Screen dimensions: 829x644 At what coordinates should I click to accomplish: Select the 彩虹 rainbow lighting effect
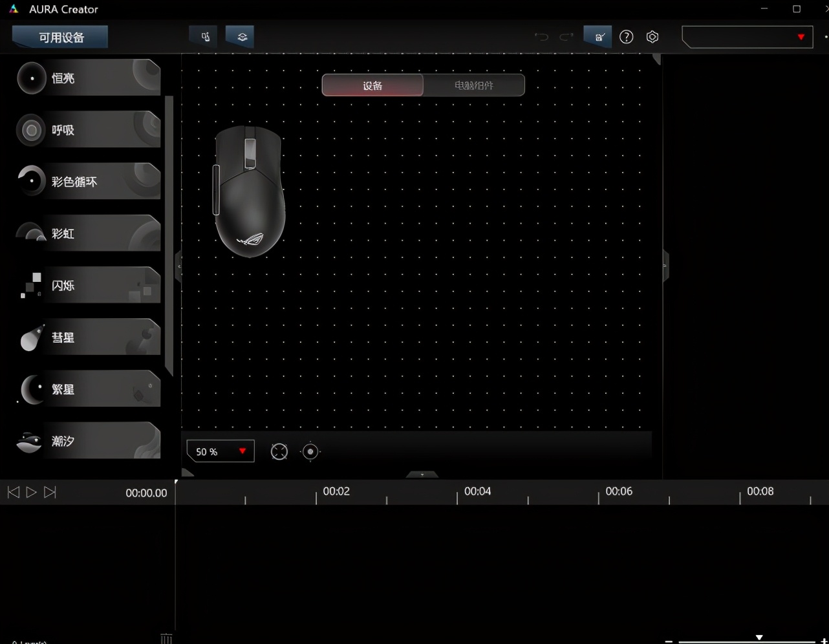click(x=89, y=233)
